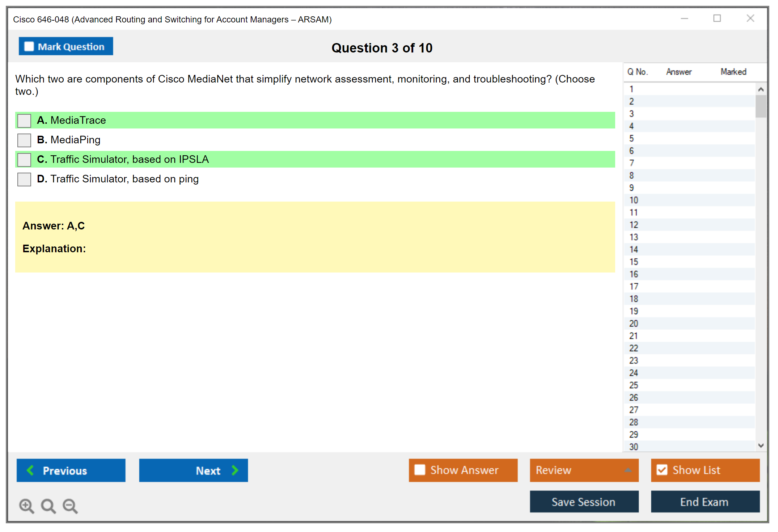778x532 pixels.
Task: Tick the Mark Question checkbox
Action: coord(29,46)
